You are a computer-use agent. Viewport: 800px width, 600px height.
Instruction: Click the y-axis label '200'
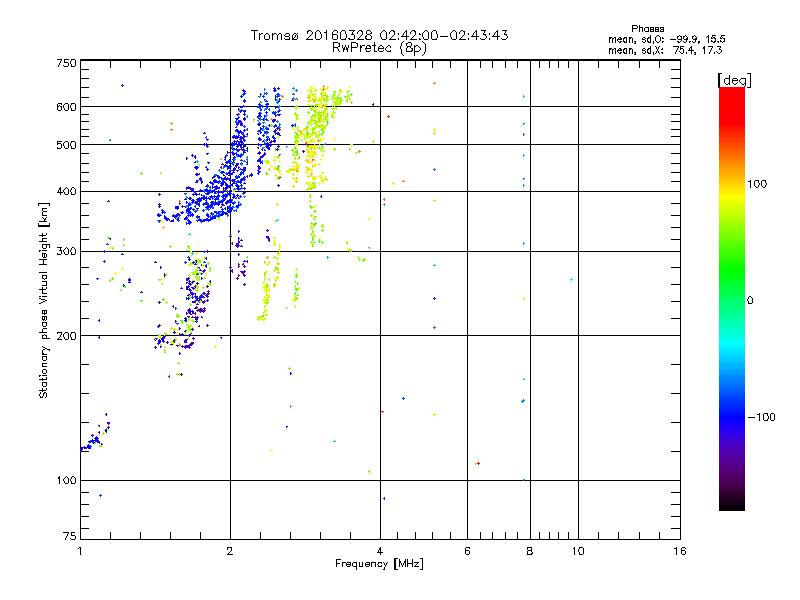click(x=66, y=336)
